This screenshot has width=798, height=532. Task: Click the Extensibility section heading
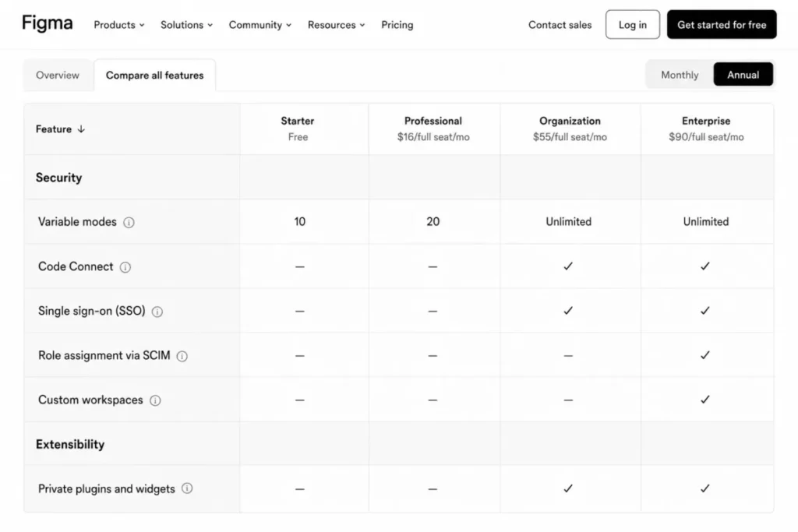(70, 445)
